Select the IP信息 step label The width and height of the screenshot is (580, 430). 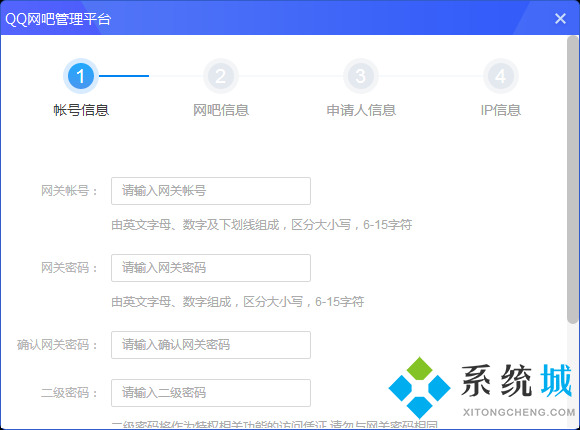click(x=500, y=110)
